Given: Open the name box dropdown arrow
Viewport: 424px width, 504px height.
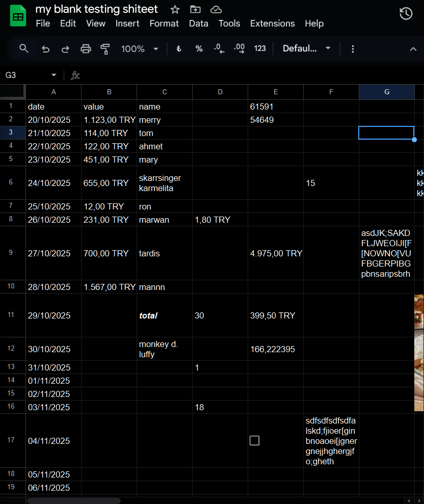Looking at the screenshot, I should pyautogui.click(x=54, y=75).
